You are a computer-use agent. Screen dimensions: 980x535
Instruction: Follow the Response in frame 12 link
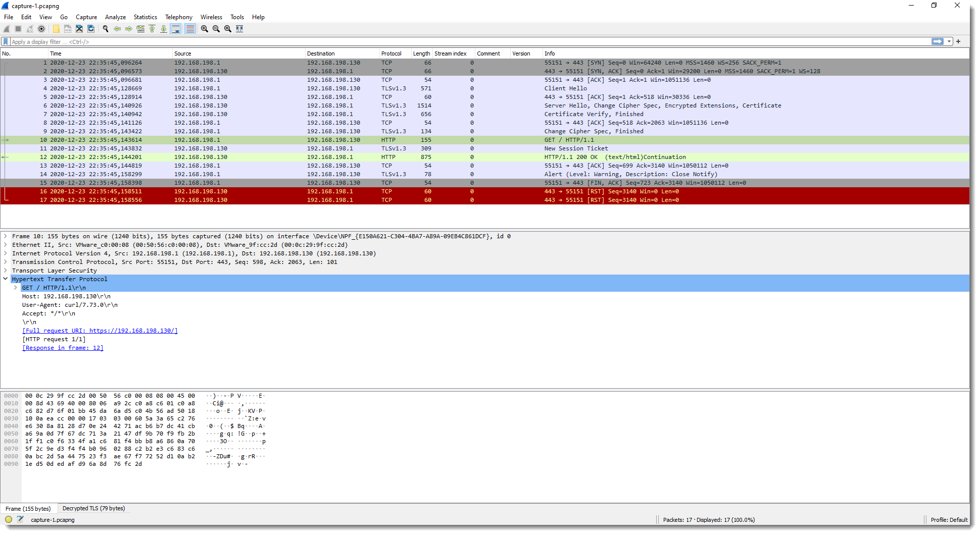tap(63, 348)
